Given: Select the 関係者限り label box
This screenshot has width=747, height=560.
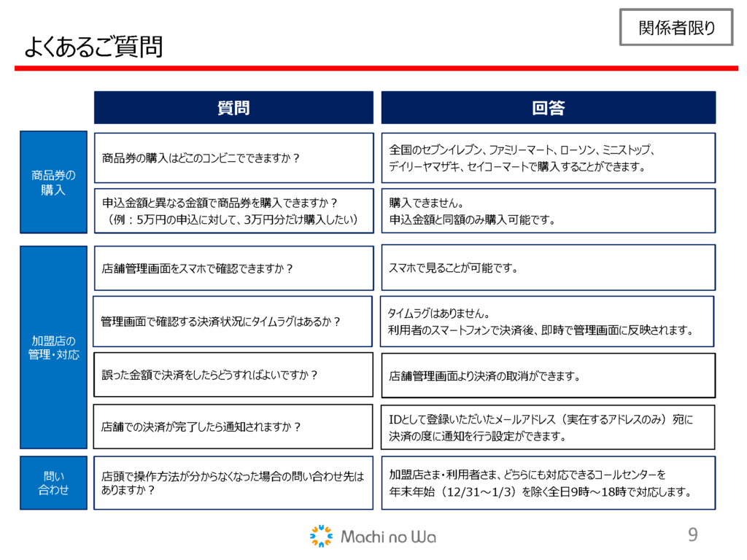Looking at the screenshot, I should [x=676, y=28].
